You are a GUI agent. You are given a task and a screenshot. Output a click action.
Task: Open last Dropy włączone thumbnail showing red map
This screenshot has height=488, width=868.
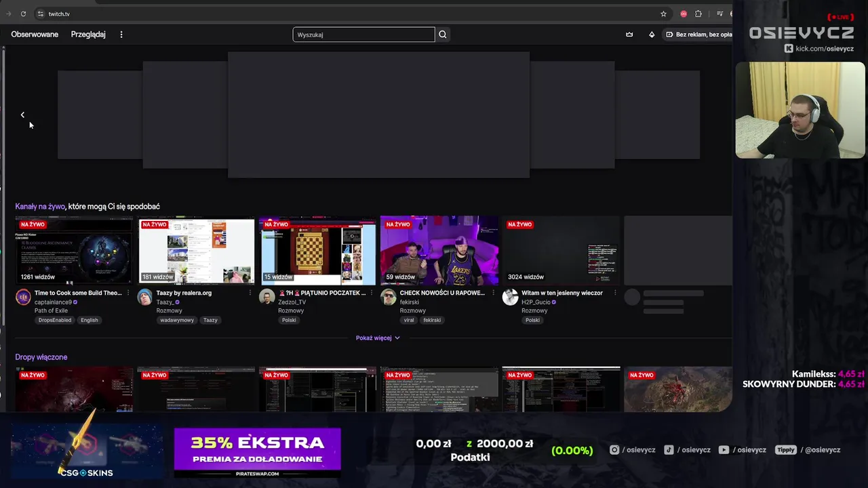[677, 389]
